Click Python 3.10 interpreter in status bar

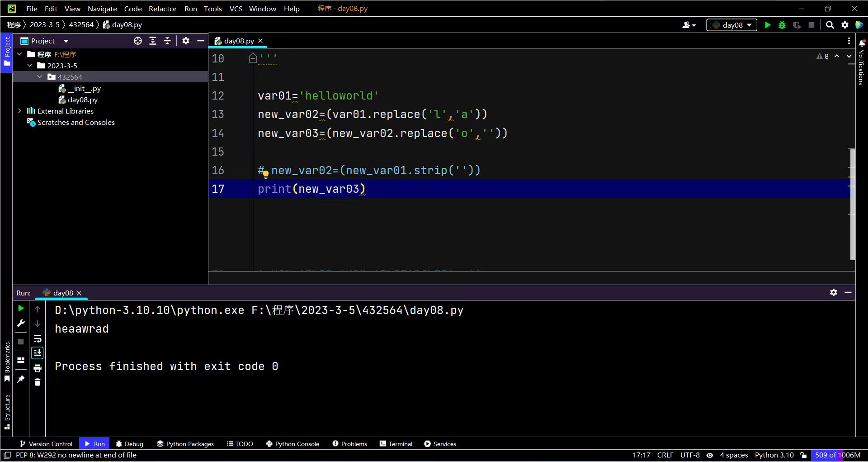[x=774, y=455]
